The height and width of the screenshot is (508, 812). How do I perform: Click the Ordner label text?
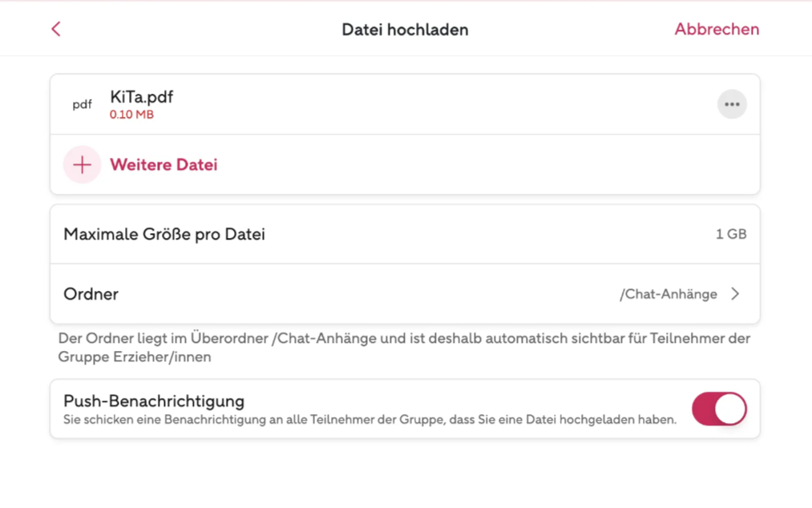pyautogui.click(x=91, y=294)
